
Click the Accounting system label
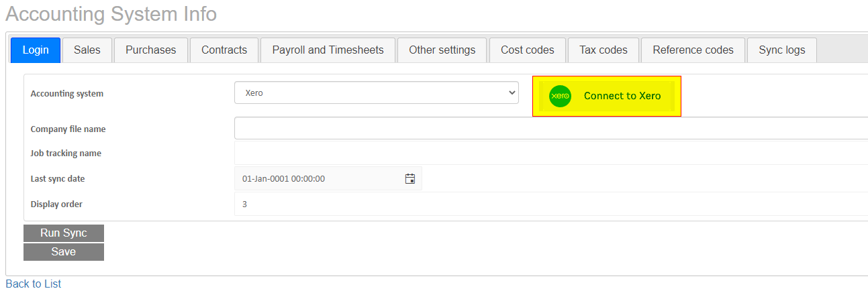click(67, 94)
